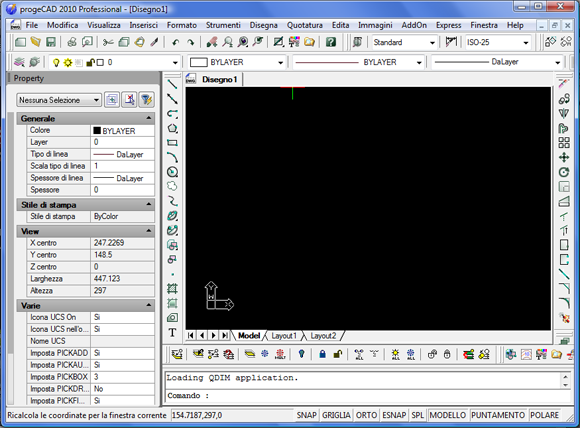This screenshot has height=428, width=580.
Task: Open the Nessuna Selezione dropdown
Action: (x=59, y=100)
